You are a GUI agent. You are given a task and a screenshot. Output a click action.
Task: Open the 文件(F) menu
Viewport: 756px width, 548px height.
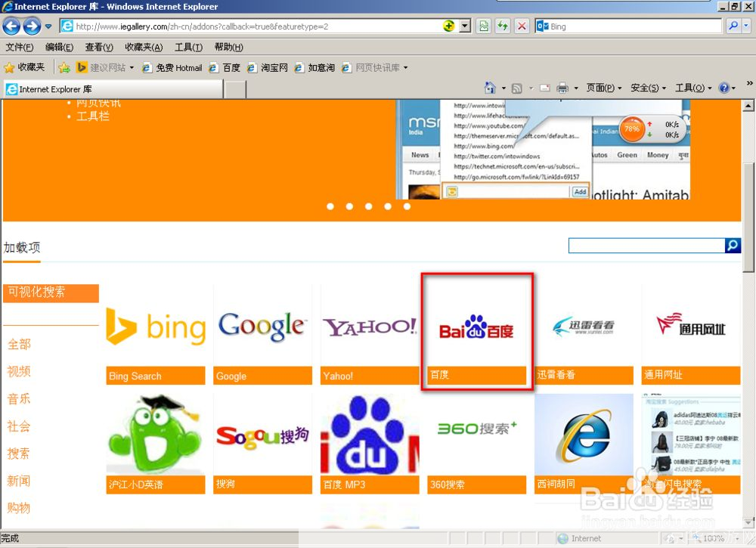pyautogui.click(x=20, y=47)
